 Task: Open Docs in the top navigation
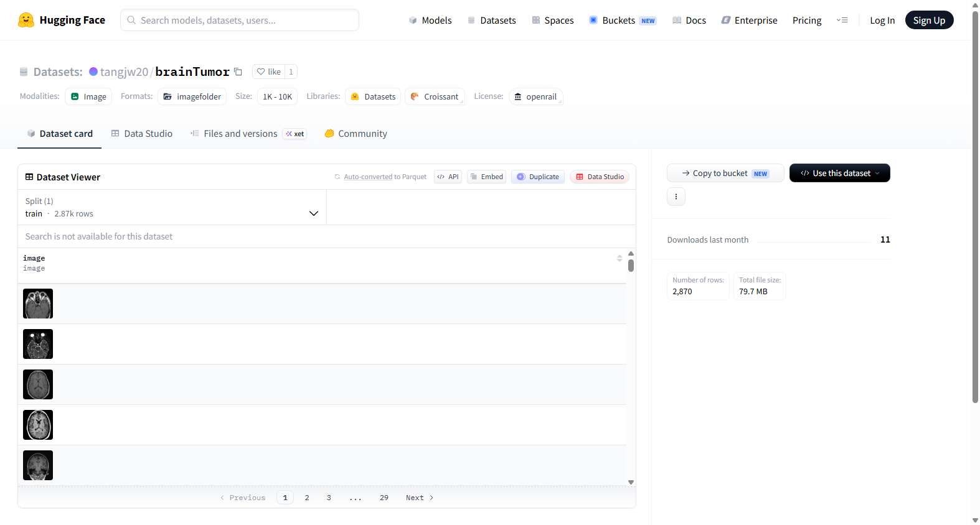[689, 21]
